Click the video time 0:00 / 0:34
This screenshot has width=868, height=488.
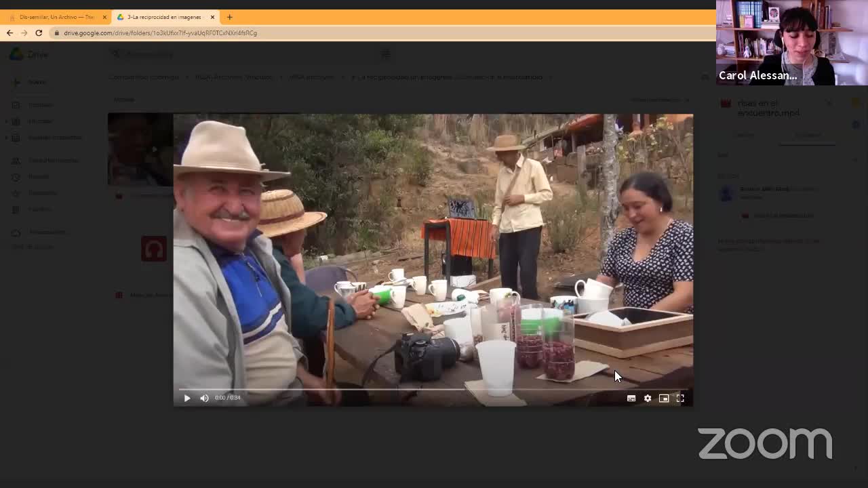[x=228, y=398]
